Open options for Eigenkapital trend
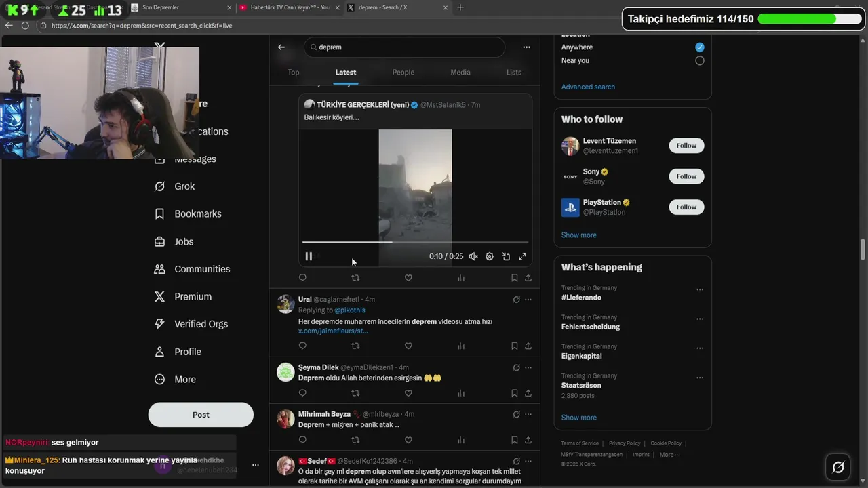This screenshot has width=868, height=488. pyautogui.click(x=700, y=348)
